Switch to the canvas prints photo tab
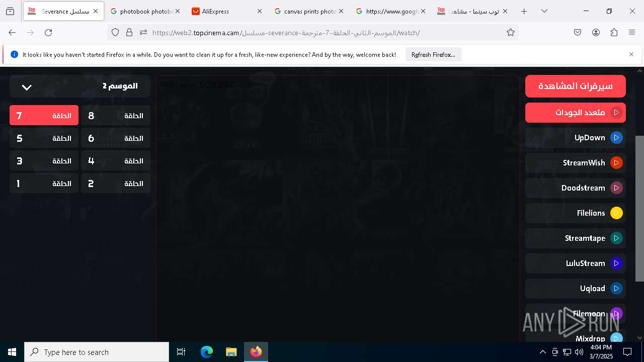The image size is (644, 362). (x=308, y=11)
